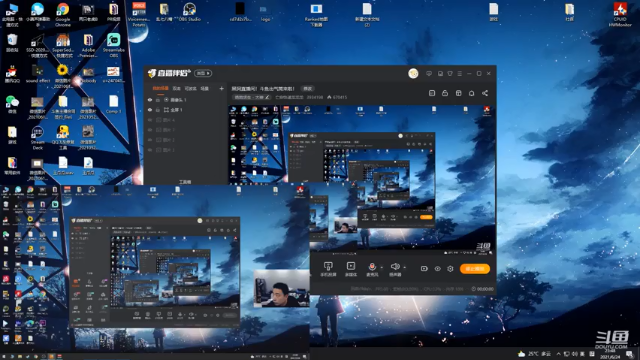Expand the system tray hidden icons chevron
Image resolution: width=640 pixels, height=360 pixels.
(558, 353)
